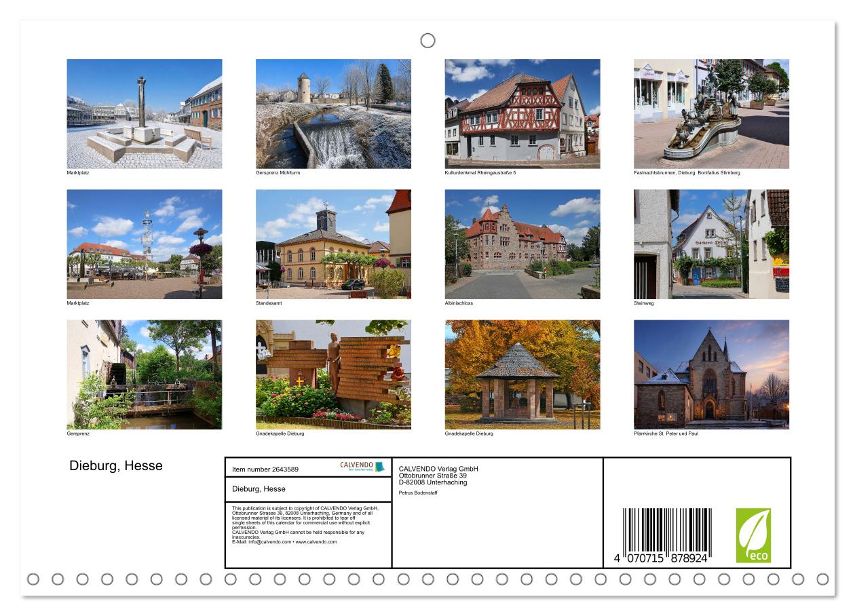Select the Gnadekapelle flower garden photo
Image resolution: width=855 pixels, height=616 pixels.
[x=333, y=374]
